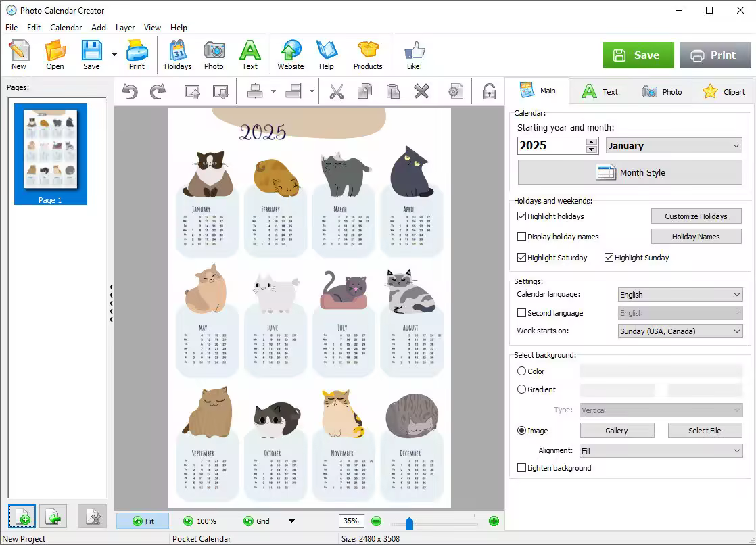The width and height of the screenshot is (756, 545).
Task: Click the Holidays toolbar icon
Action: coord(178,55)
